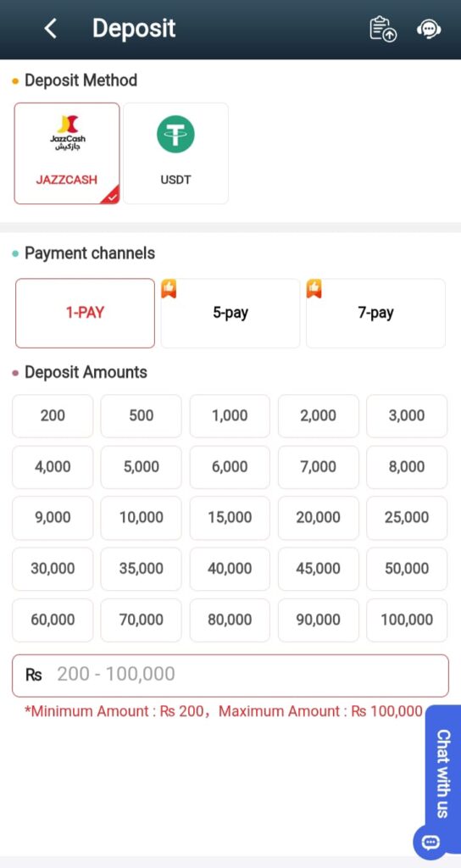Tap the JazzCash logo icon
461x868 pixels.
pyautogui.click(x=68, y=133)
